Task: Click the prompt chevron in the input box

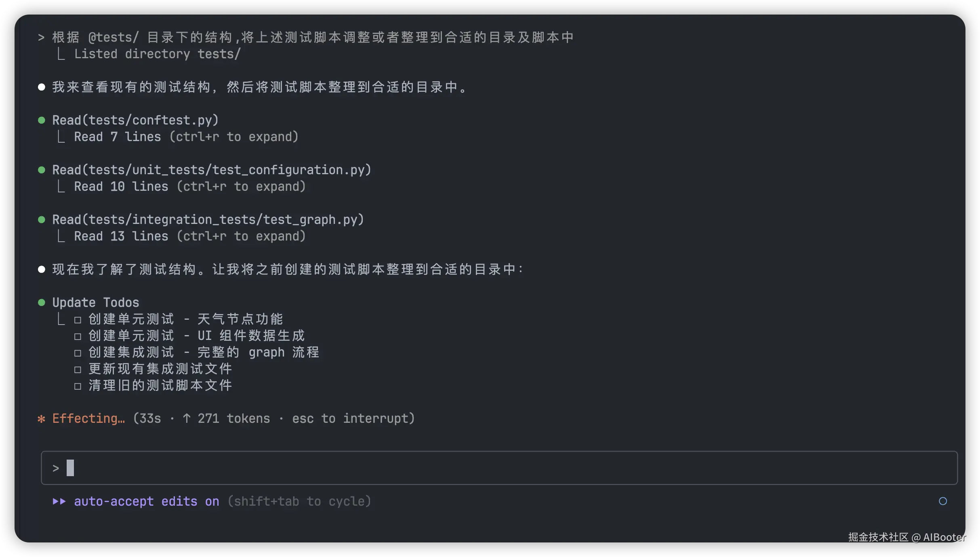Action: [x=56, y=468]
